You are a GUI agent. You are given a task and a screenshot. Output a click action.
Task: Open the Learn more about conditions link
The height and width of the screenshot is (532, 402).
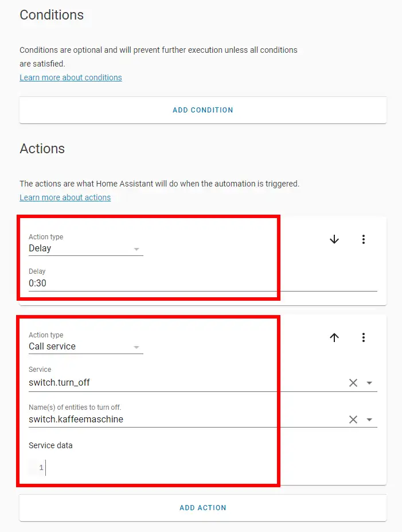(x=71, y=77)
